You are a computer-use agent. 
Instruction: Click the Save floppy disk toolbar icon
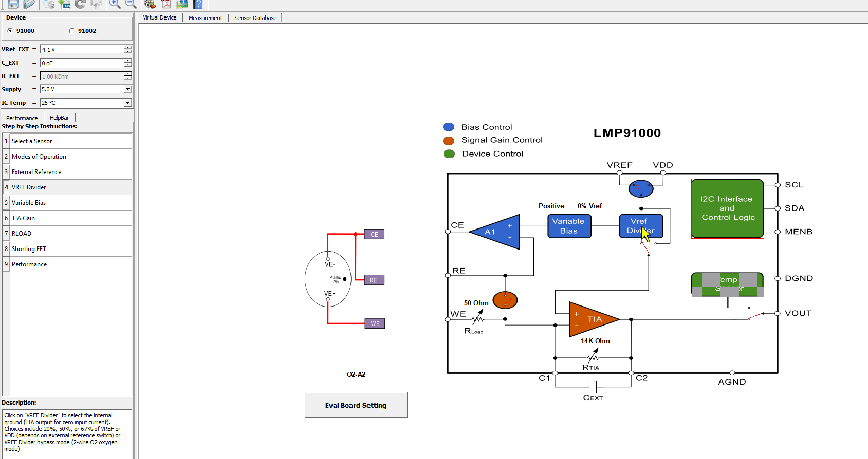[x=13, y=4]
